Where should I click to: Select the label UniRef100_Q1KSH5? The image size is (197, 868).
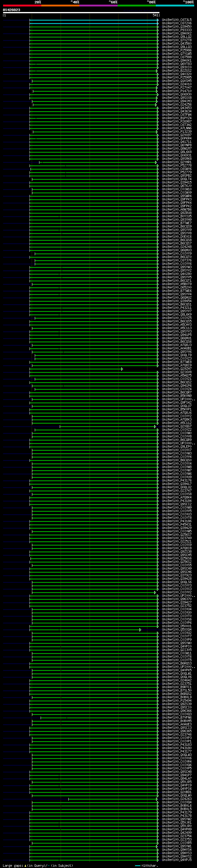click(177, 81)
